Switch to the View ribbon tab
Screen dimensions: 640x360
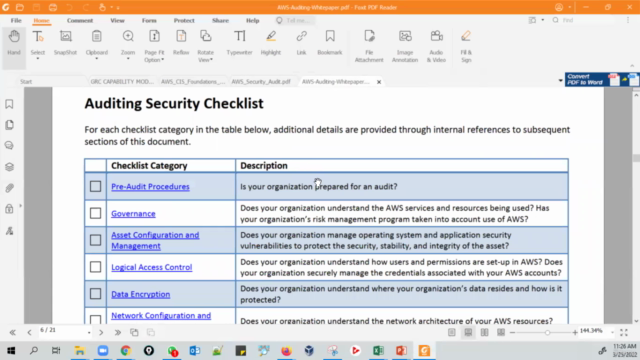click(x=117, y=20)
